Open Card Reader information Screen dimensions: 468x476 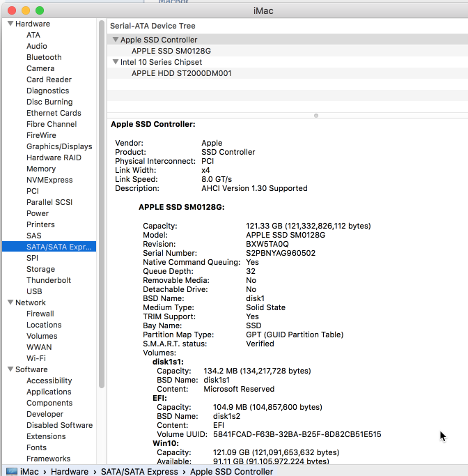tap(49, 79)
